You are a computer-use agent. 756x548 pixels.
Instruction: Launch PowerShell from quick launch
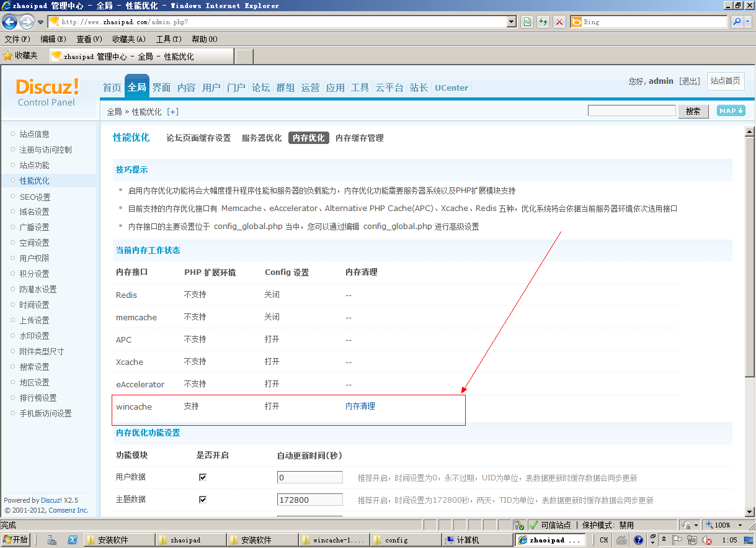[72, 540]
